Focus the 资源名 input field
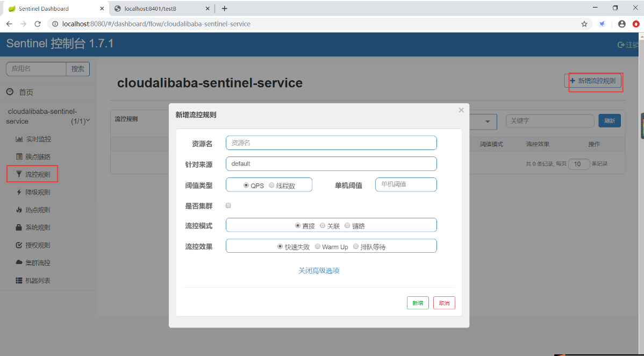Screen dimensions: 644x356 (331, 143)
